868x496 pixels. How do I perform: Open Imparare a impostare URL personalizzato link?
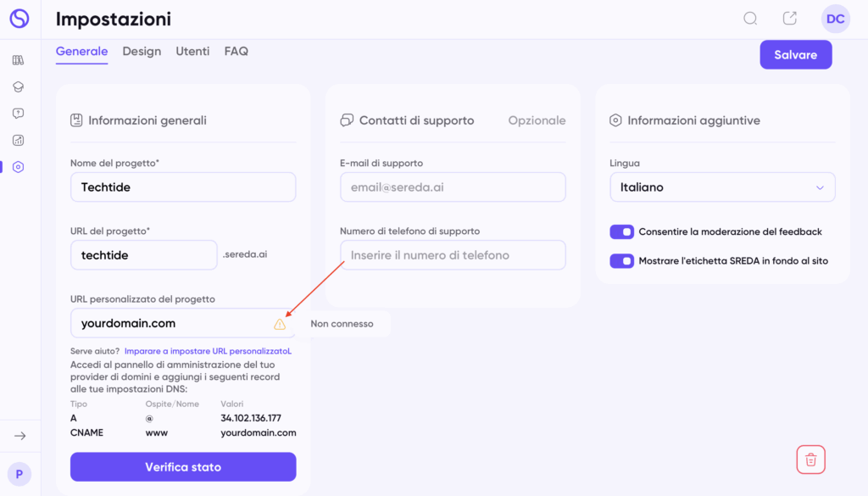(208, 351)
